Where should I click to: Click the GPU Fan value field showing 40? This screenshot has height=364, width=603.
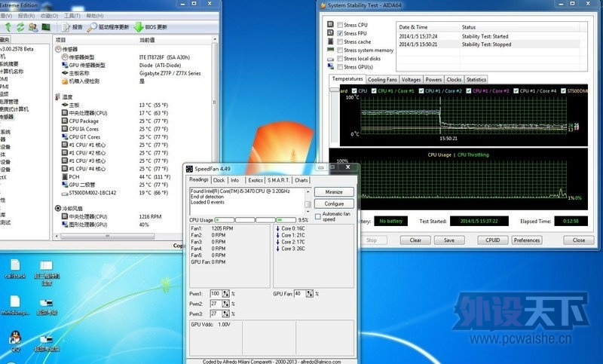[299, 294]
